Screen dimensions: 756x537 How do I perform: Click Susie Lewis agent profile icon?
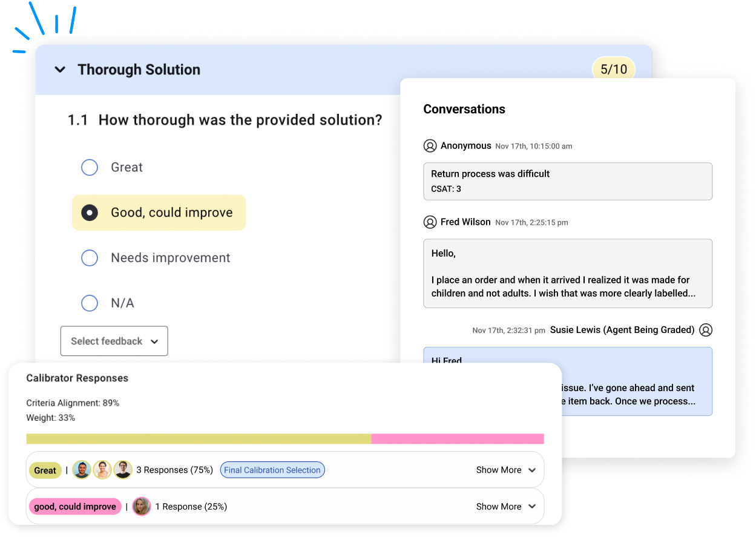coord(705,330)
